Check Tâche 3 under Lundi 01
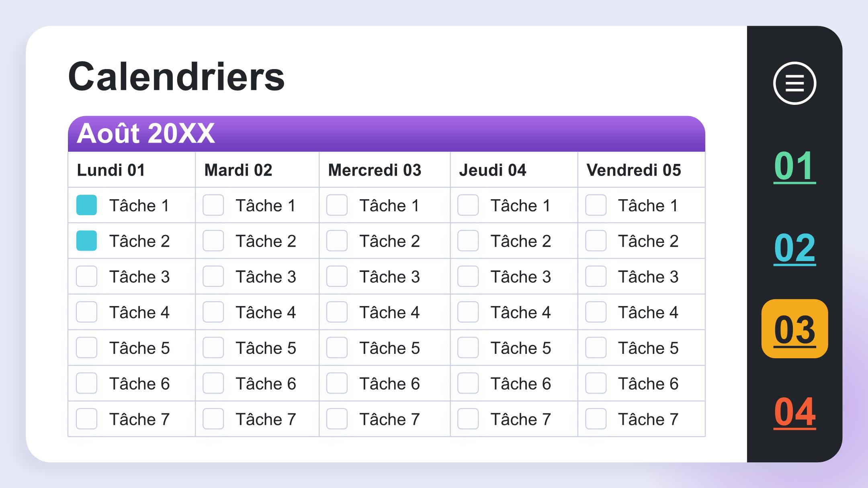The image size is (868, 488). tap(86, 276)
